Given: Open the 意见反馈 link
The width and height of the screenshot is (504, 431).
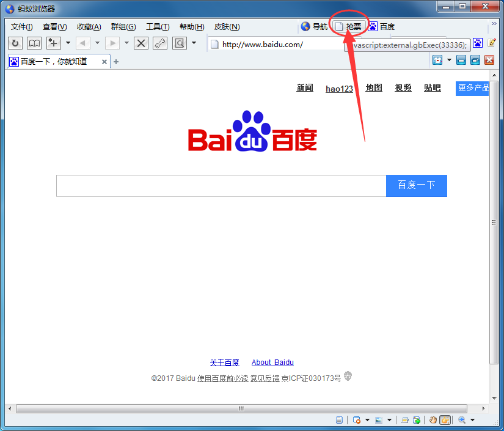Looking at the screenshot, I should coord(265,378).
